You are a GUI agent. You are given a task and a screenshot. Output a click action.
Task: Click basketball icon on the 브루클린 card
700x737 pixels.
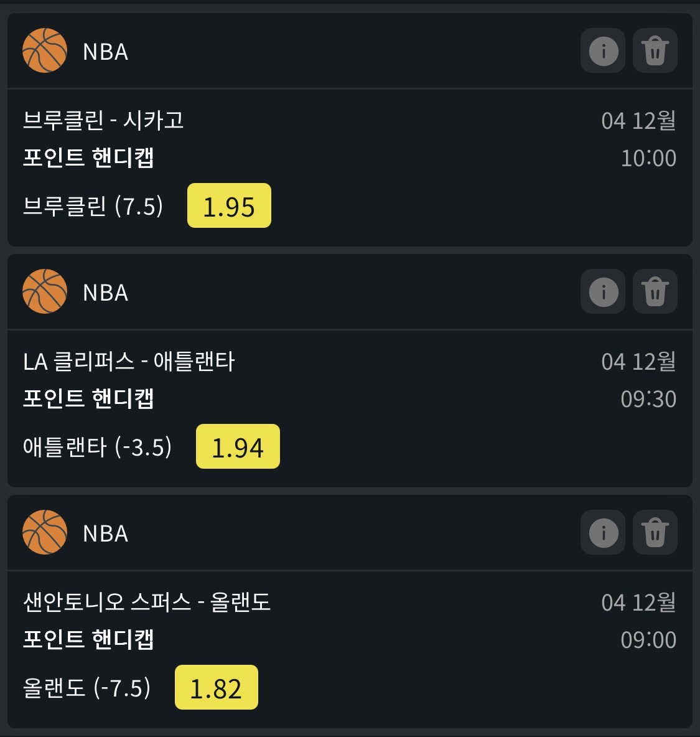click(x=45, y=50)
